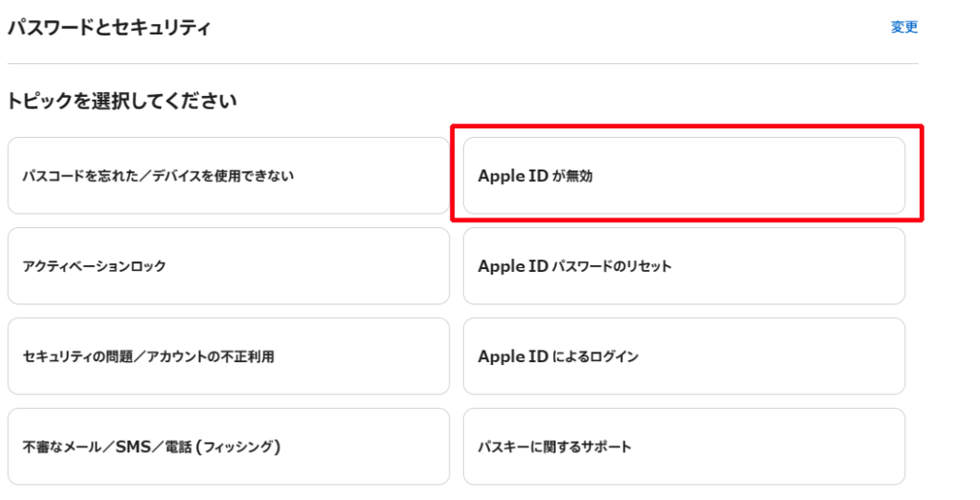Pick the passkey support topic card
Screen dimensions: 980x500
pyautogui.click(x=683, y=446)
